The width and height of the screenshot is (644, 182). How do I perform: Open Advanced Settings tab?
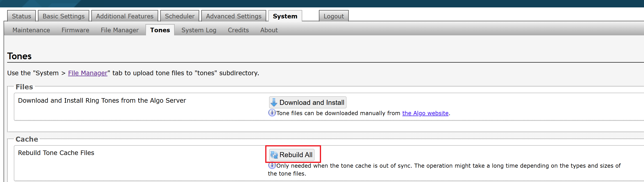pyautogui.click(x=234, y=16)
